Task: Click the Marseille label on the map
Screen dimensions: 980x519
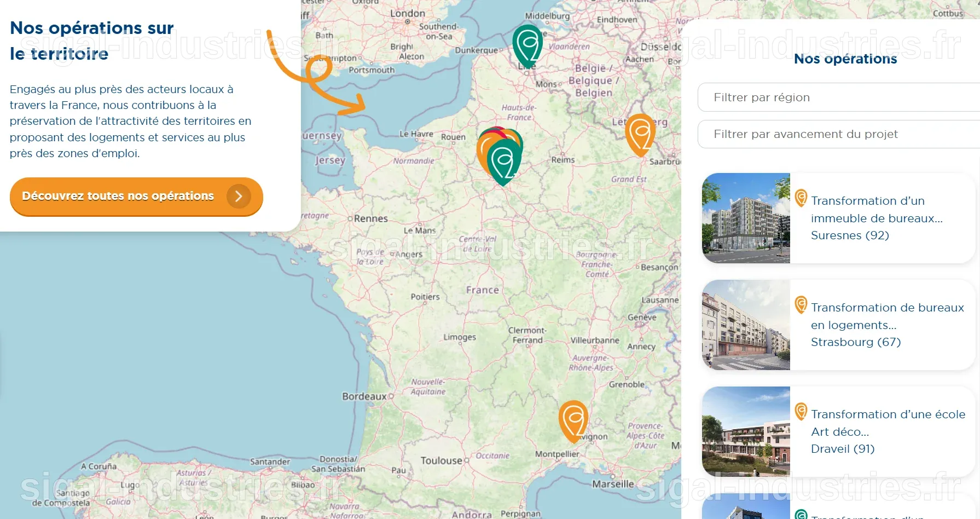Action: pyautogui.click(x=613, y=484)
